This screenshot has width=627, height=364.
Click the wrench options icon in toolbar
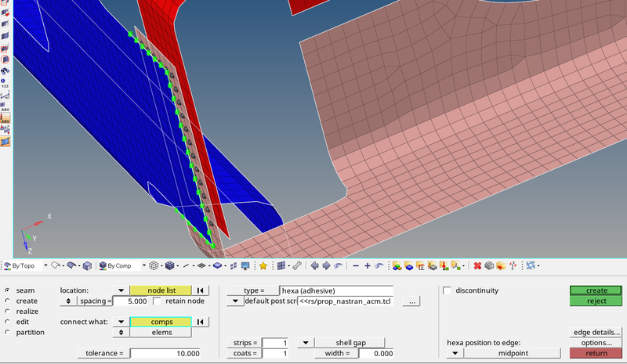296,266
